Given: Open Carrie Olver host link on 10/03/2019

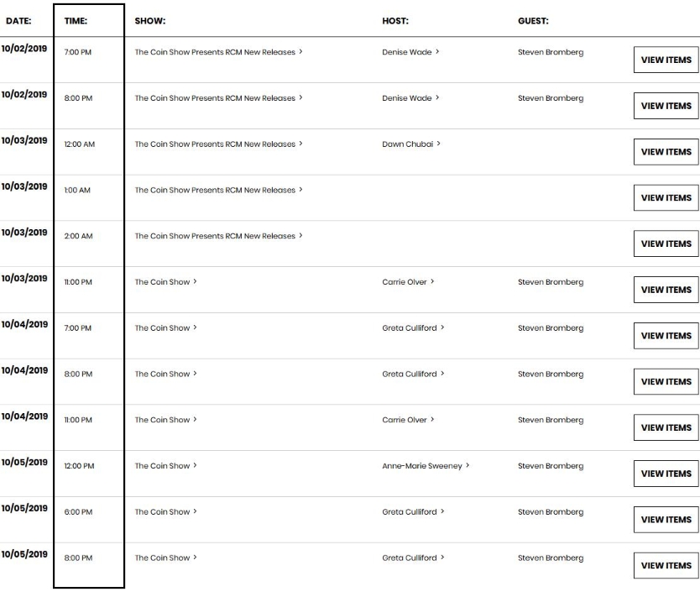Looking at the screenshot, I should pos(405,282).
